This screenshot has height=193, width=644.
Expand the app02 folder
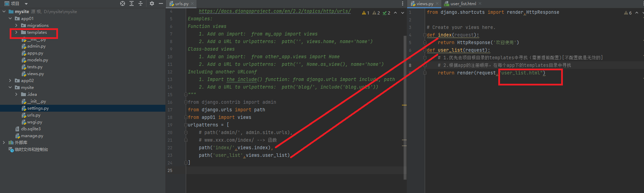10,81
